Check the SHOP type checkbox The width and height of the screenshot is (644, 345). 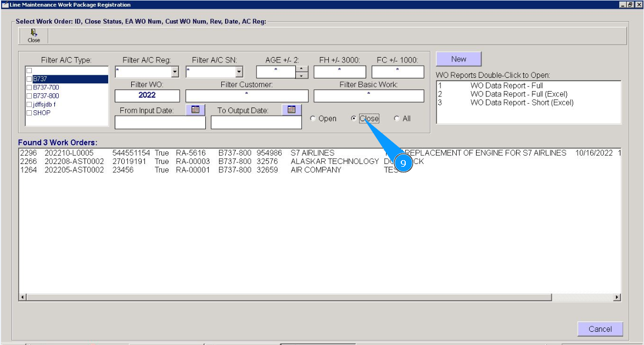pos(29,113)
